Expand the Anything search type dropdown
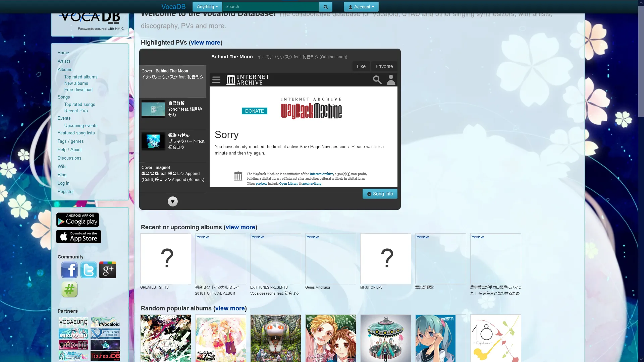The image size is (644, 362). pyautogui.click(x=207, y=7)
